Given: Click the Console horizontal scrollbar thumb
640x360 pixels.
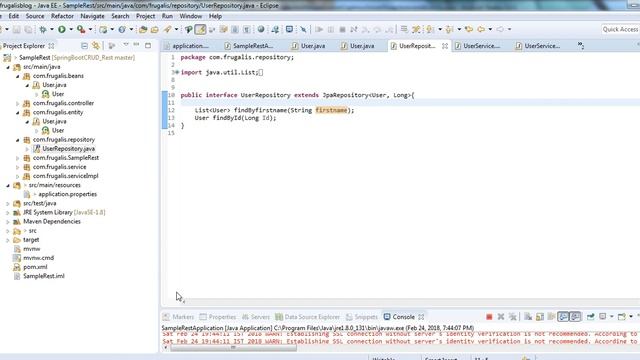Looking at the screenshot, I should pyautogui.click(x=233, y=348).
